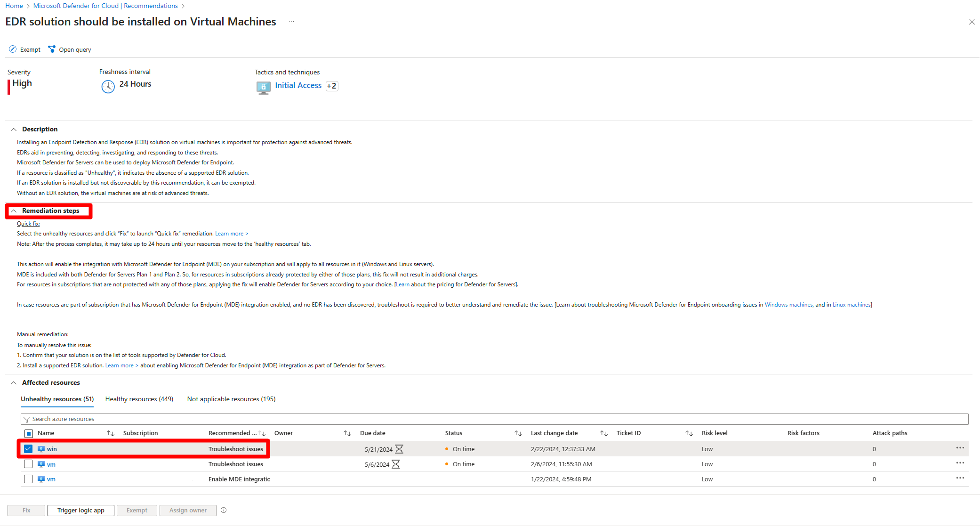Click the High severity value
Screen dimensions: 980x527
22,83
